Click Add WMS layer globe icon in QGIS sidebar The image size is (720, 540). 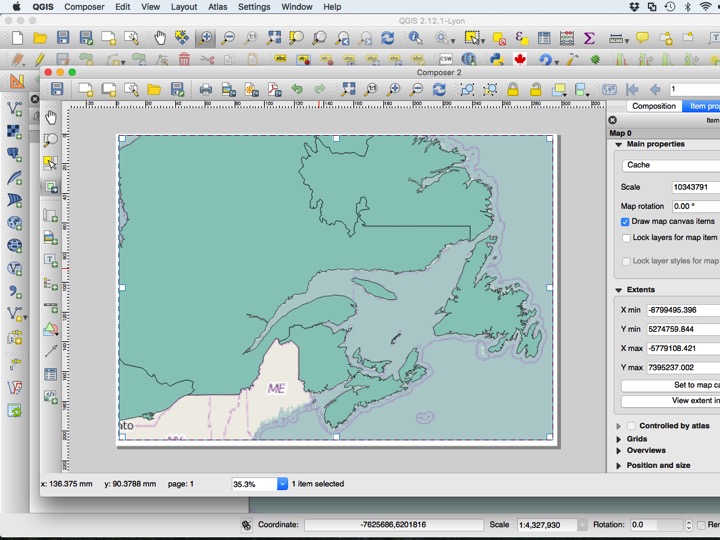click(15, 223)
